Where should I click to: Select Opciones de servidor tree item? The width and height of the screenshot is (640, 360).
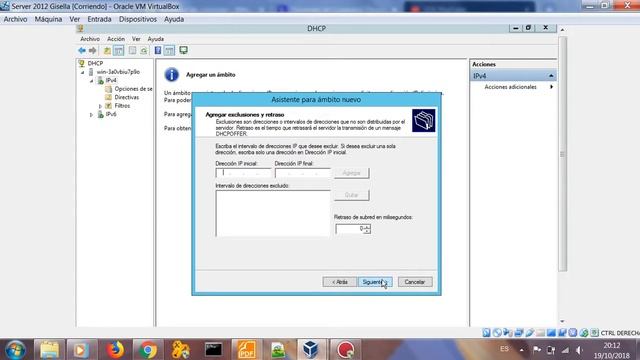133,89
